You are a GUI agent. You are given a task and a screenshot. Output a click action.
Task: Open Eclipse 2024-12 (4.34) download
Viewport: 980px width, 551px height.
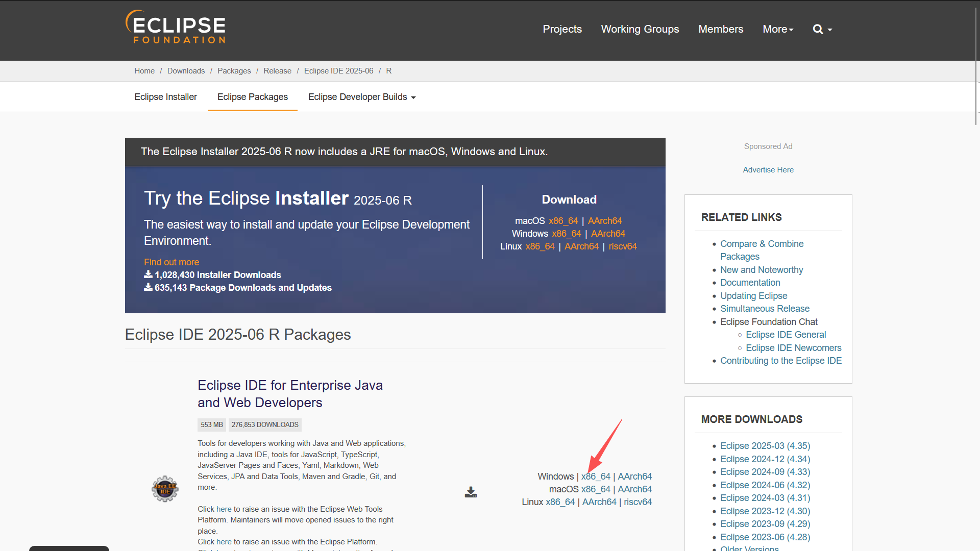click(765, 459)
